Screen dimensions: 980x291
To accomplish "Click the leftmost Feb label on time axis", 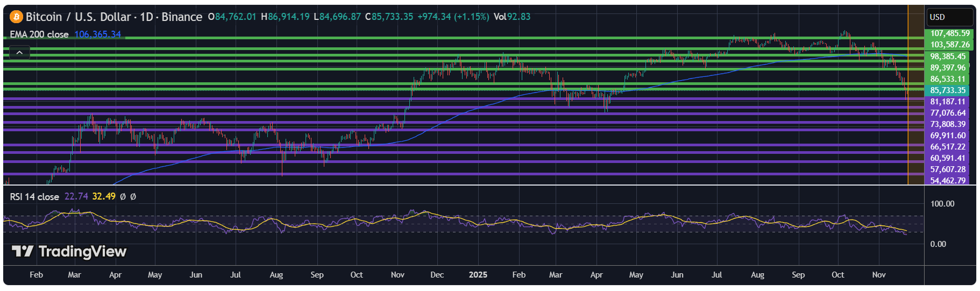I will click(36, 275).
